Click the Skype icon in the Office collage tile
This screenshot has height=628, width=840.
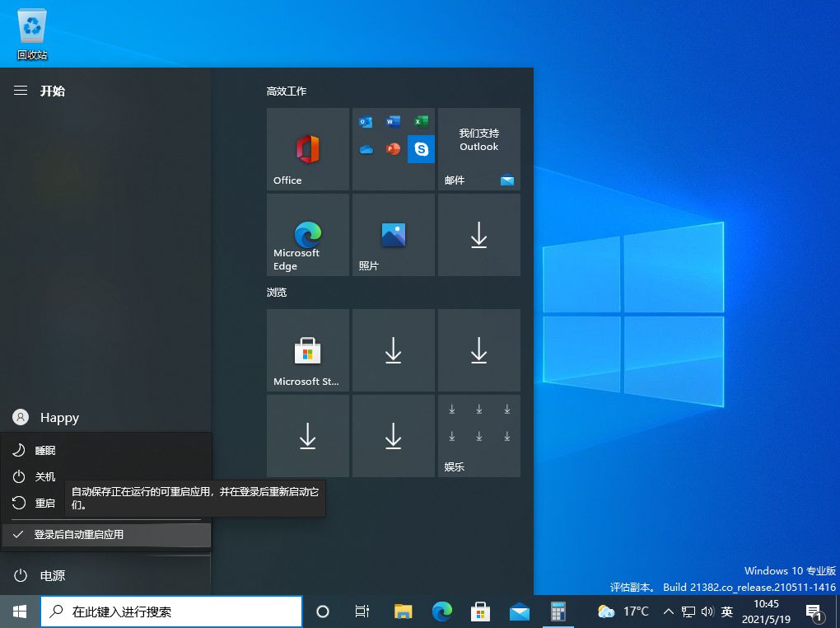point(421,150)
